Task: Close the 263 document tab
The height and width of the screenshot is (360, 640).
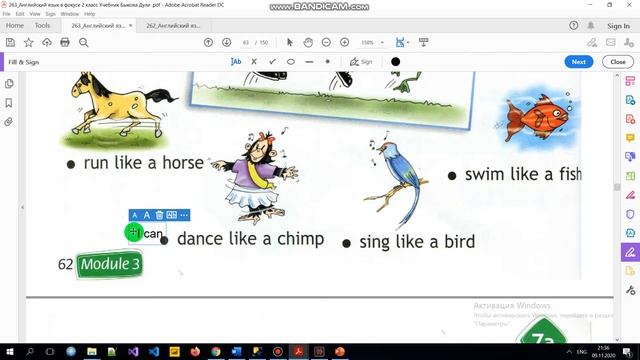Action: 131,25
